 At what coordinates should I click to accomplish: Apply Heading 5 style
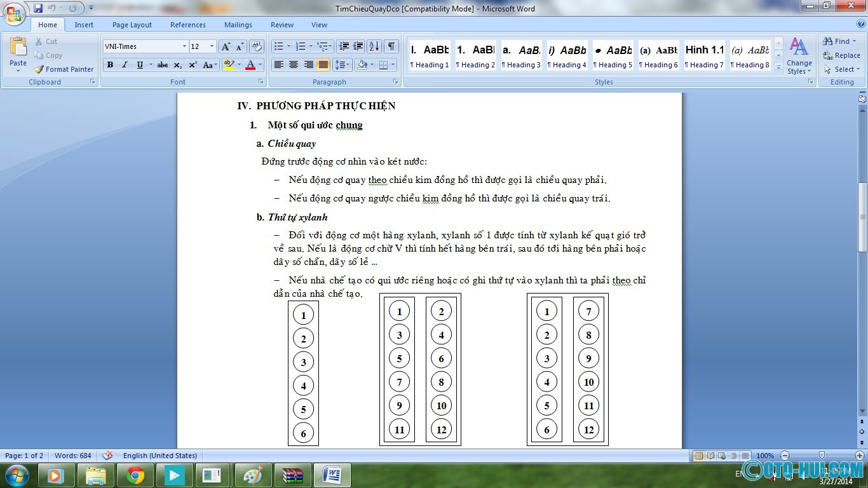click(613, 55)
